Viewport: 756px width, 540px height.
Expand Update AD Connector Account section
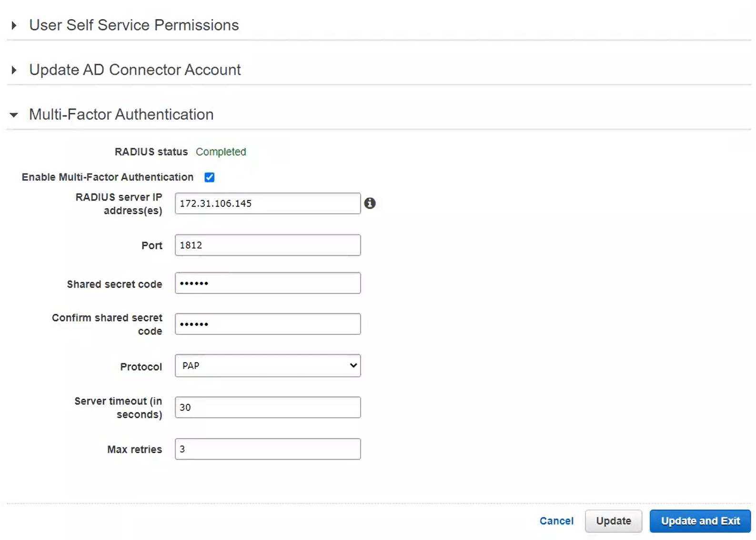pyautogui.click(x=14, y=70)
